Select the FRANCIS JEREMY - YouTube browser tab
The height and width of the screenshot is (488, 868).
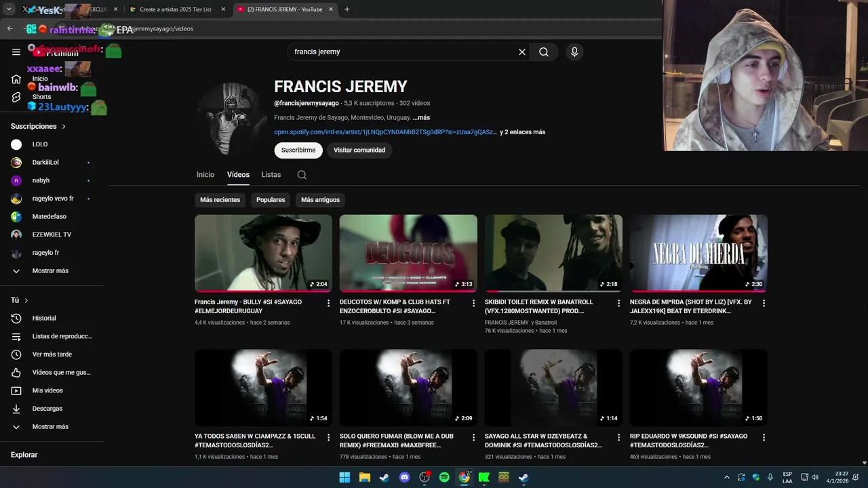coord(285,9)
